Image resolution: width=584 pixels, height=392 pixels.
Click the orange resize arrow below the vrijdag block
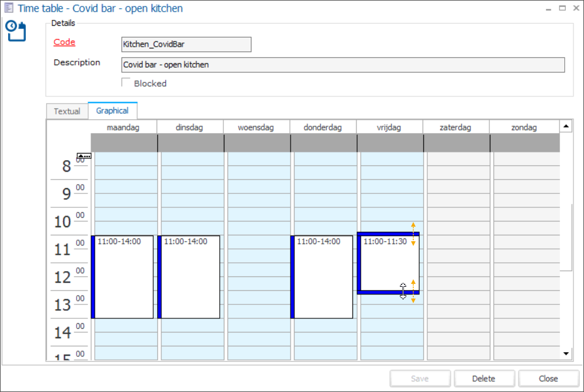(x=413, y=298)
